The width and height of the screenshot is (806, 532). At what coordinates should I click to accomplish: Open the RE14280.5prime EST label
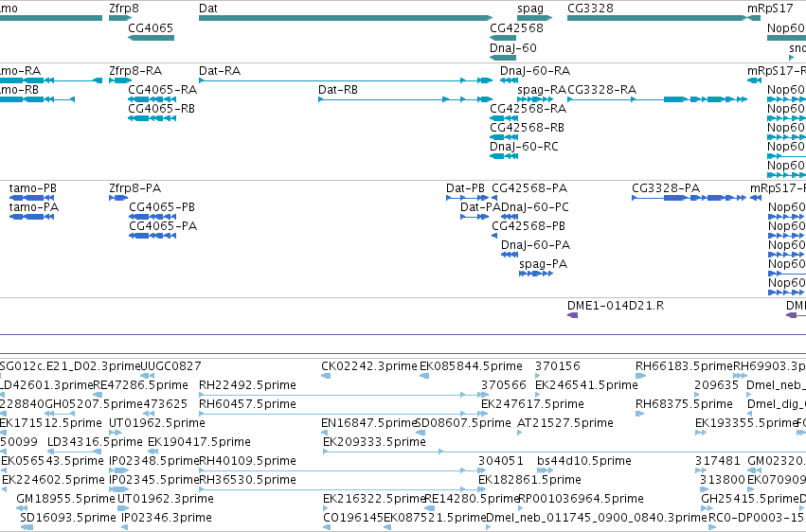[x=472, y=499]
